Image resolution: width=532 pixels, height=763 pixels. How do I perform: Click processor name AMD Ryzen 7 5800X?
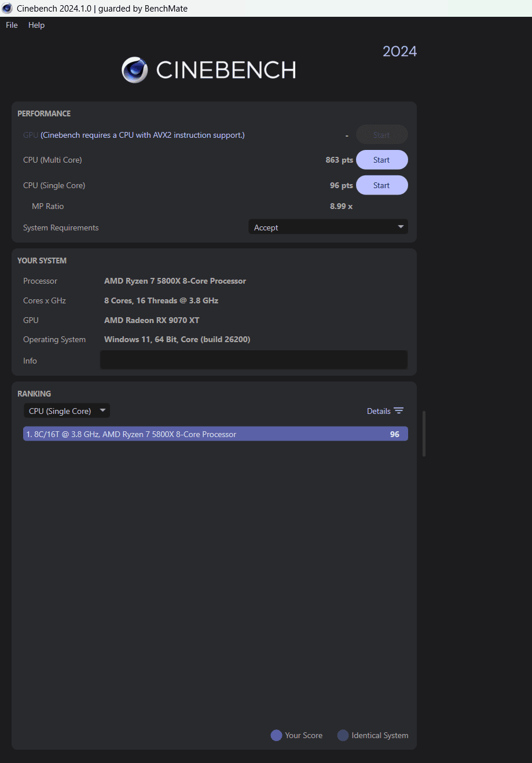pyautogui.click(x=175, y=281)
